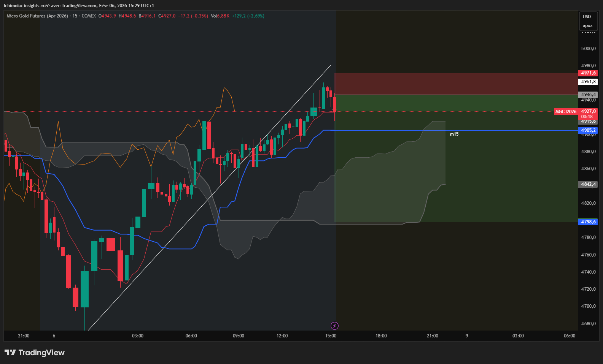Image resolution: width=603 pixels, height=364 pixels.
Task: Click the red 4927,0 last price label
Action: (588, 111)
